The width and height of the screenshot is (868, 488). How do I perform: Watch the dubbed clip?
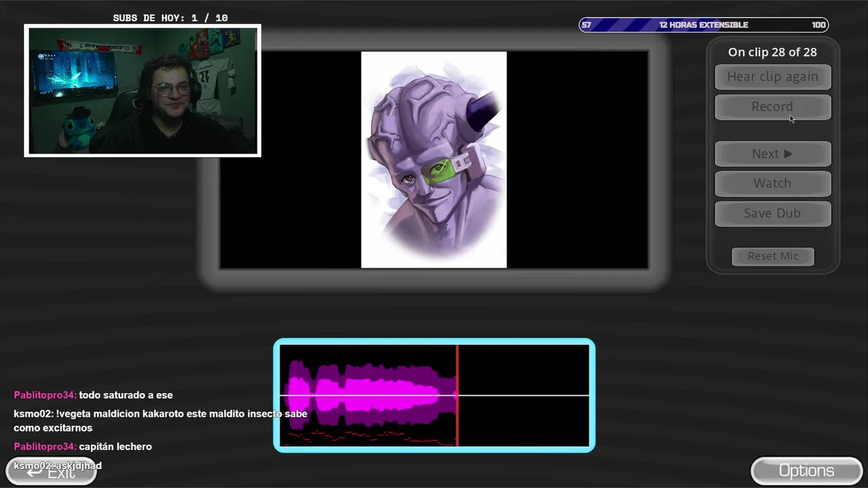(x=772, y=183)
